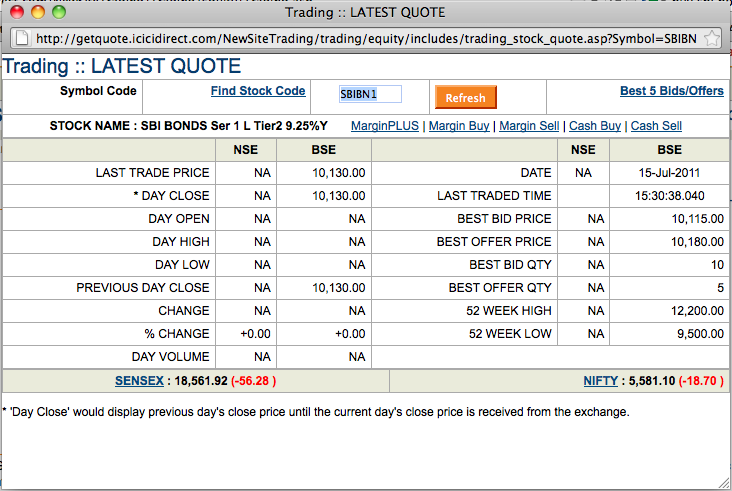Viewport: 732px width, 491px height.
Task: Click the page document icon in address bar
Action: (x=22, y=38)
